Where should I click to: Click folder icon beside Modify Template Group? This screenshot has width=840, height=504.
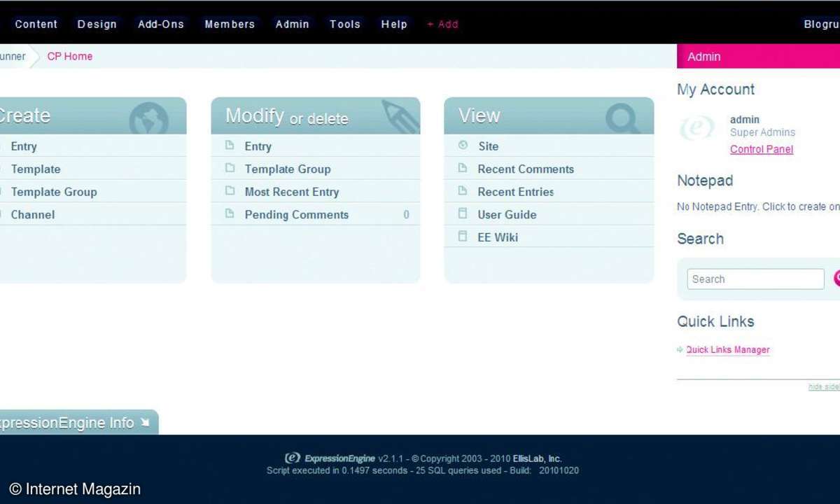pos(230,168)
